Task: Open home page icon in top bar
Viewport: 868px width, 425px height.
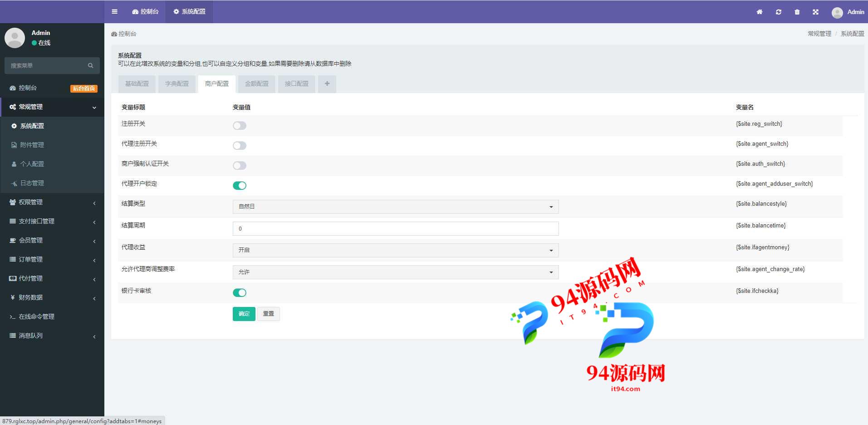Action: click(760, 12)
